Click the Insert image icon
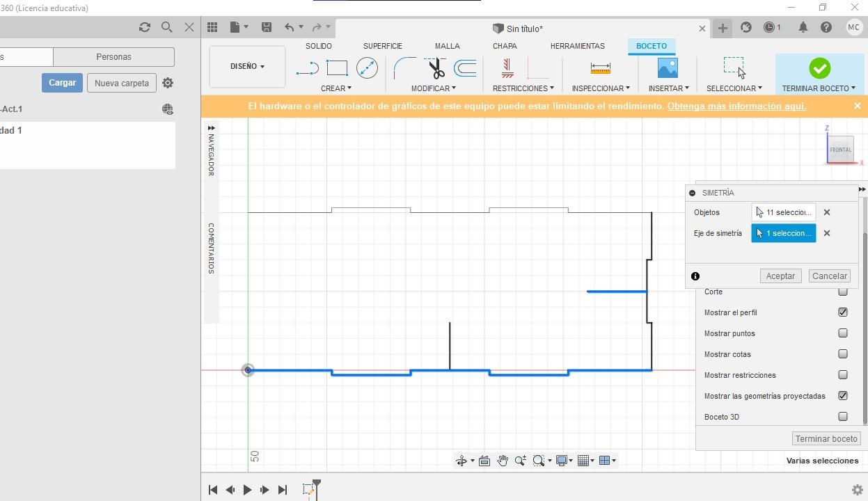Viewport: 868px width, 501px height. coord(668,67)
